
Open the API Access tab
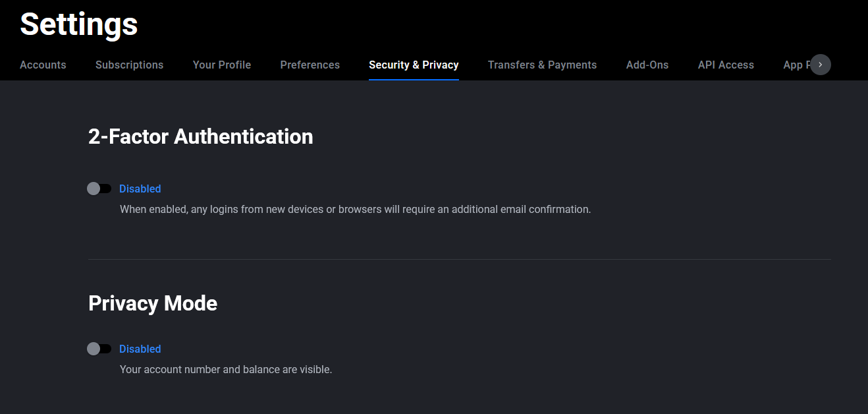[726, 65]
